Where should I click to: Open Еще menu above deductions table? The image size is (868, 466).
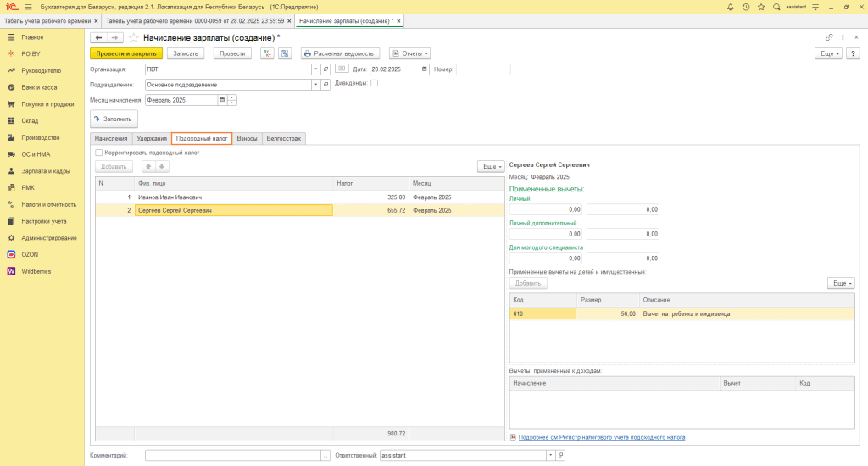click(841, 283)
